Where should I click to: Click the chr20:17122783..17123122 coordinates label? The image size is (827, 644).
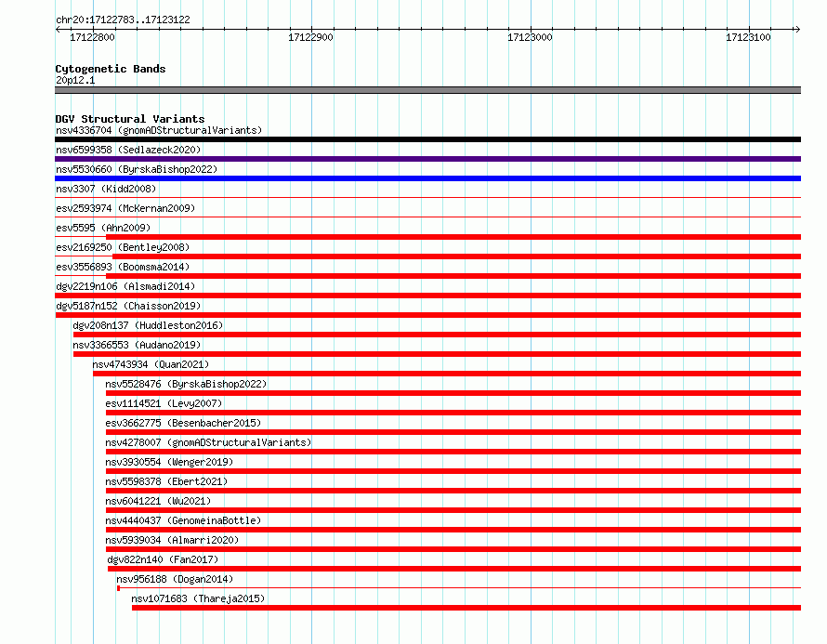click(123, 20)
